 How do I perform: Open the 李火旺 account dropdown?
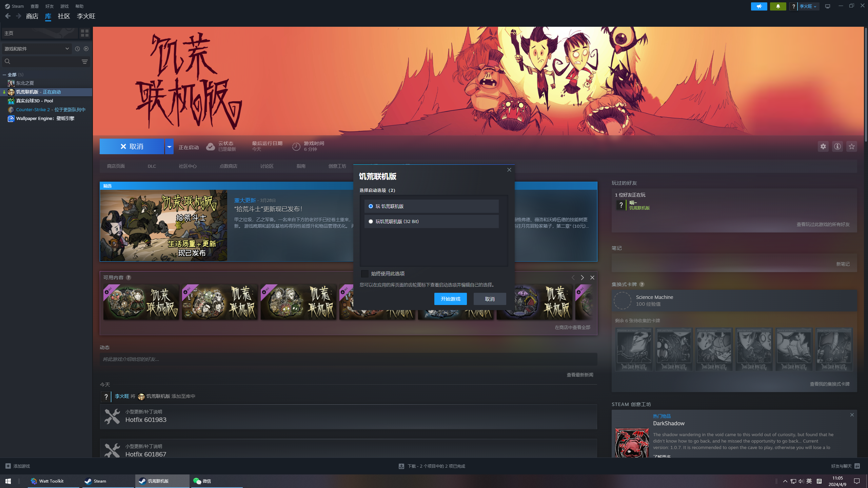pyautogui.click(x=809, y=6)
